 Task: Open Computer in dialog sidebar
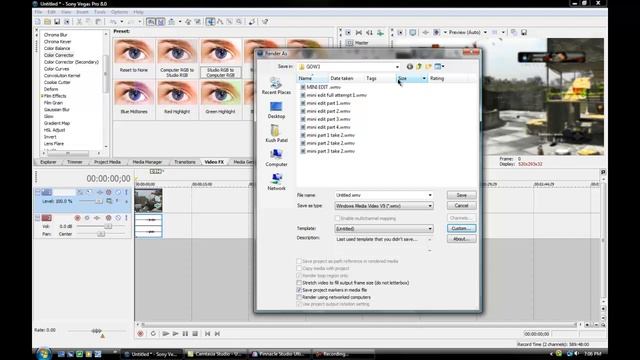point(276,158)
